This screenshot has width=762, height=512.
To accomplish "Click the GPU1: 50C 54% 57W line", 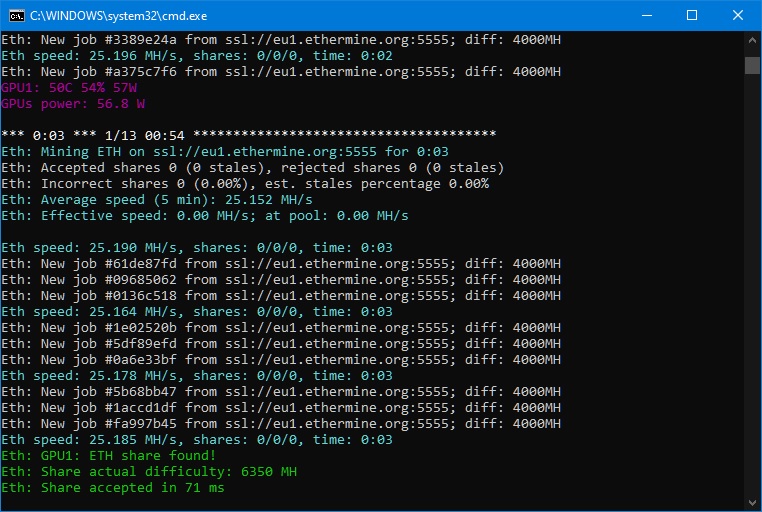I will pyautogui.click(x=69, y=88).
